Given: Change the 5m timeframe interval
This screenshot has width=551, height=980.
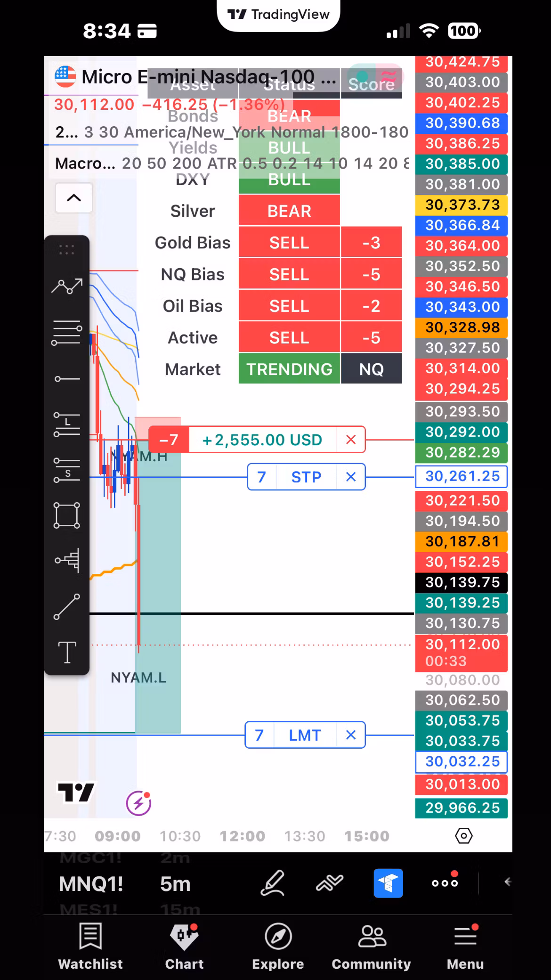Looking at the screenshot, I should click(x=175, y=884).
